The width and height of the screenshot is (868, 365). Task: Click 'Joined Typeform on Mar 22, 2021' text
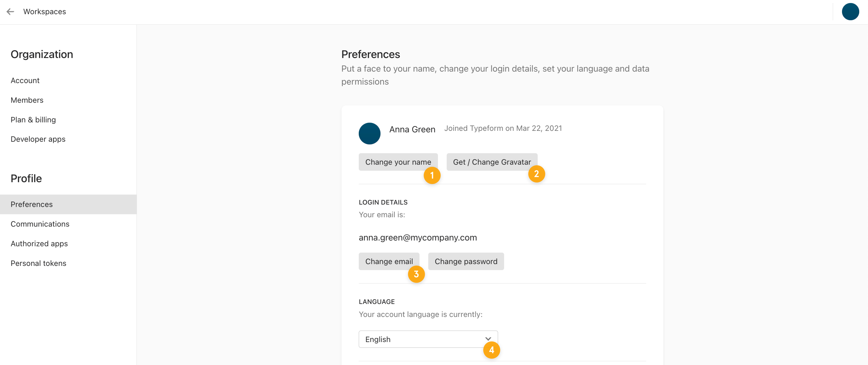503,128
